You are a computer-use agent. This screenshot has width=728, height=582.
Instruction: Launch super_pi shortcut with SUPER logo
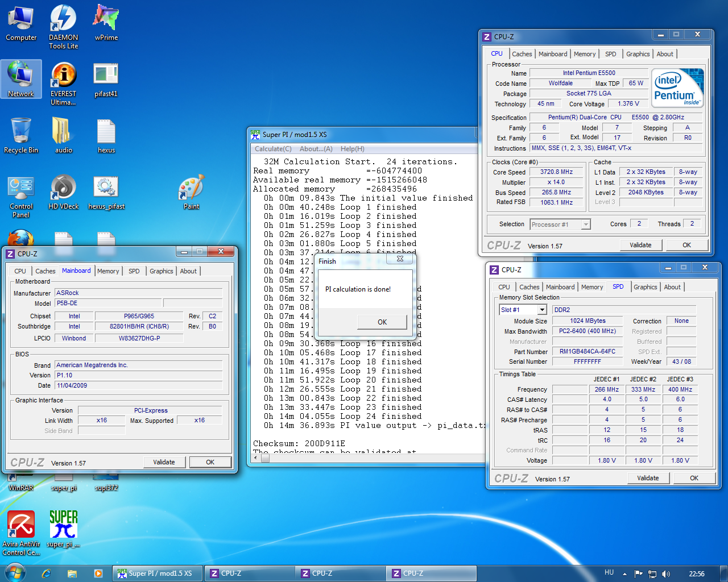point(64,528)
